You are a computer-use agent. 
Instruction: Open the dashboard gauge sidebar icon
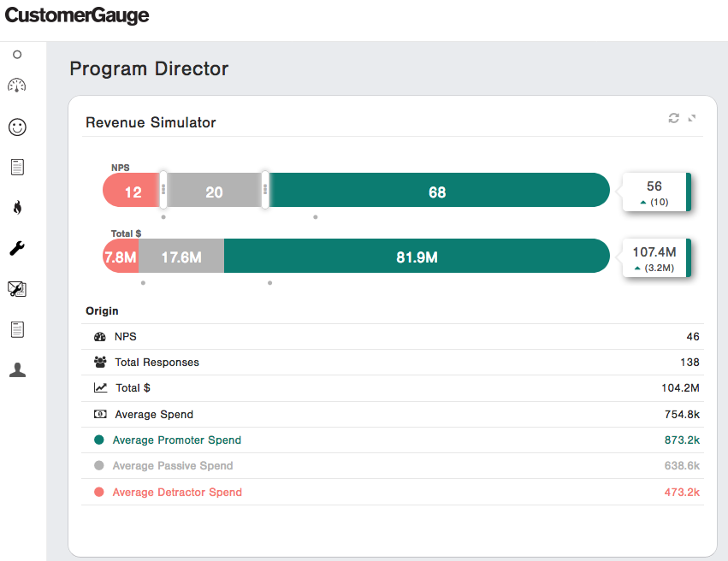coord(17,86)
